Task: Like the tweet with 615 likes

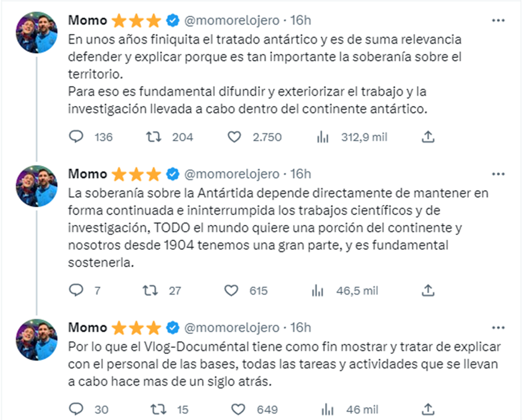Action: pos(231,290)
